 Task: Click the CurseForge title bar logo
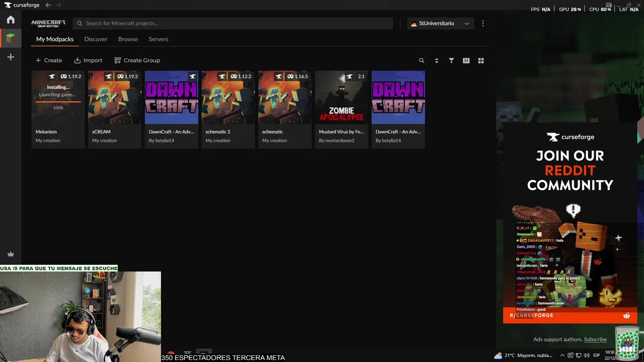[22, 5]
